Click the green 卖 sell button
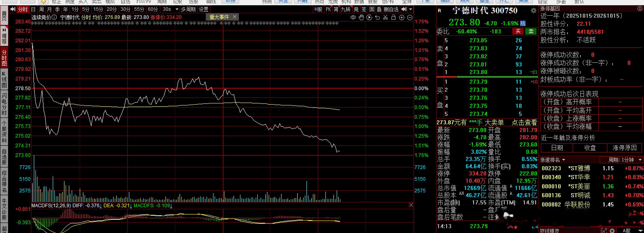This screenshot has height=233, width=644. click(531, 31)
